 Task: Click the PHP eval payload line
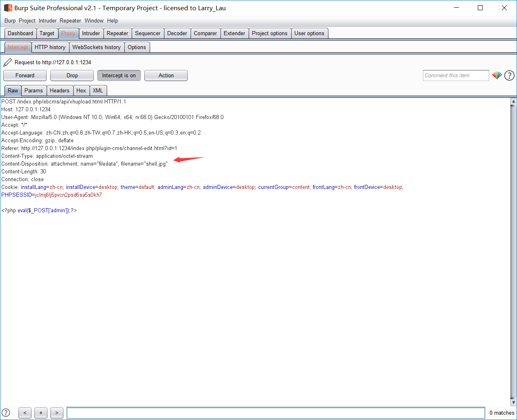pyautogui.click(x=39, y=210)
